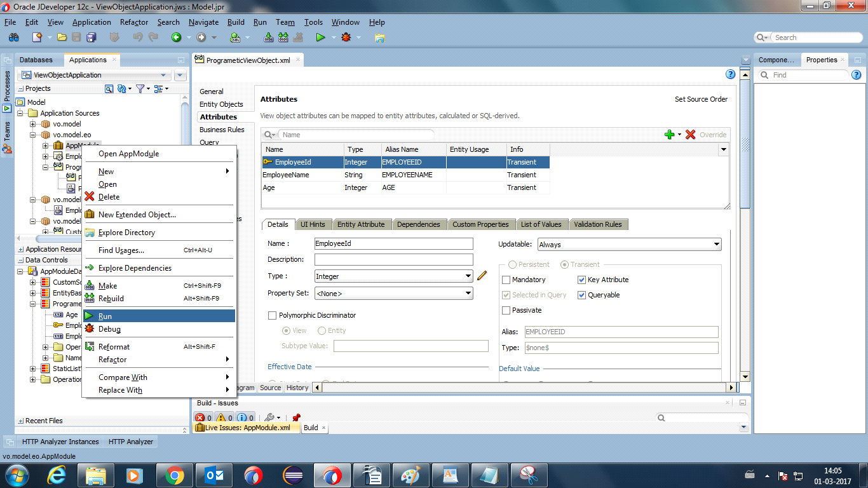Click the Back navigation icon on the toolbar
This screenshot has width=868, height=488.
pos(175,37)
